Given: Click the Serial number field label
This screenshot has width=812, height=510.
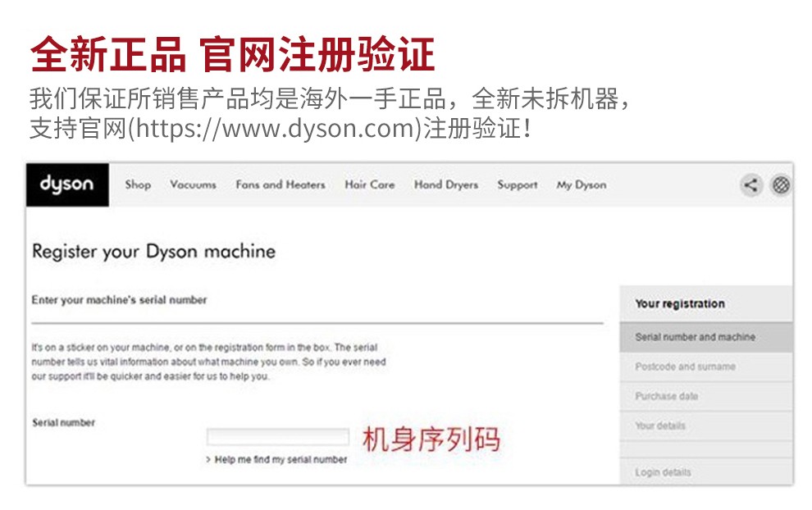Looking at the screenshot, I should [64, 422].
